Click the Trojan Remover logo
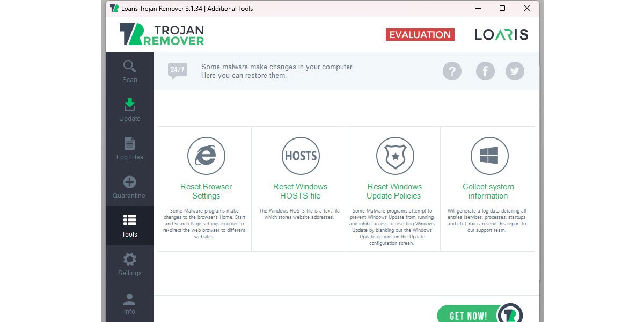Image resolution: width=644 pixels, height=322 pixels. (x=161, y=34)
